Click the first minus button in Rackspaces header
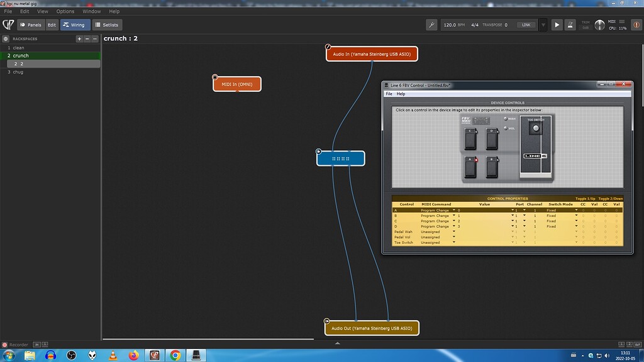 click(x=87, y=38)
